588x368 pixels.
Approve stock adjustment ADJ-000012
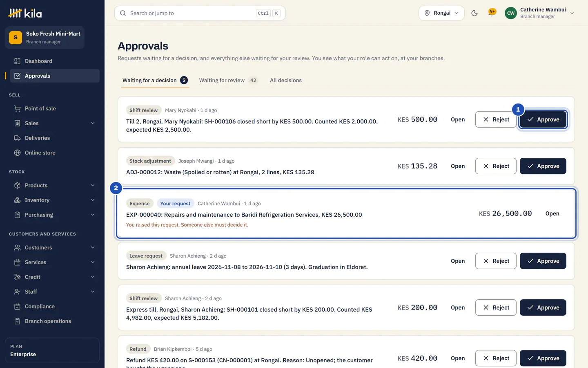(543, 166)
